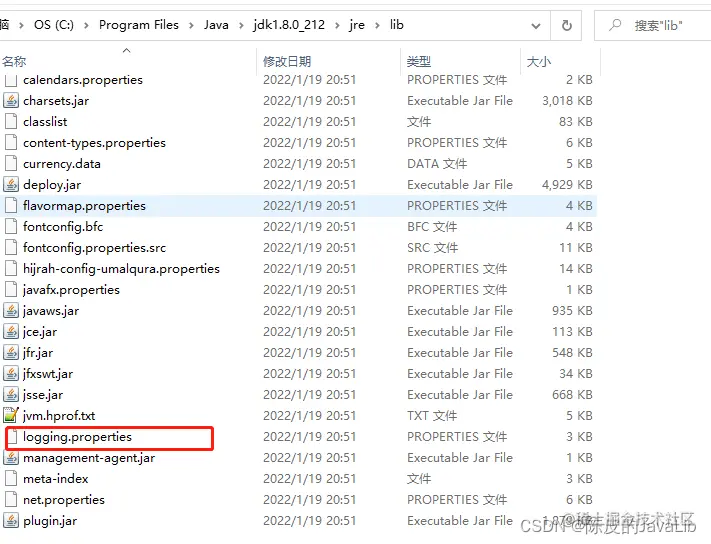Screen dimensions: 711x544
Task: Click the jsse.jar file icon
Action: click(x=11, y=394)
